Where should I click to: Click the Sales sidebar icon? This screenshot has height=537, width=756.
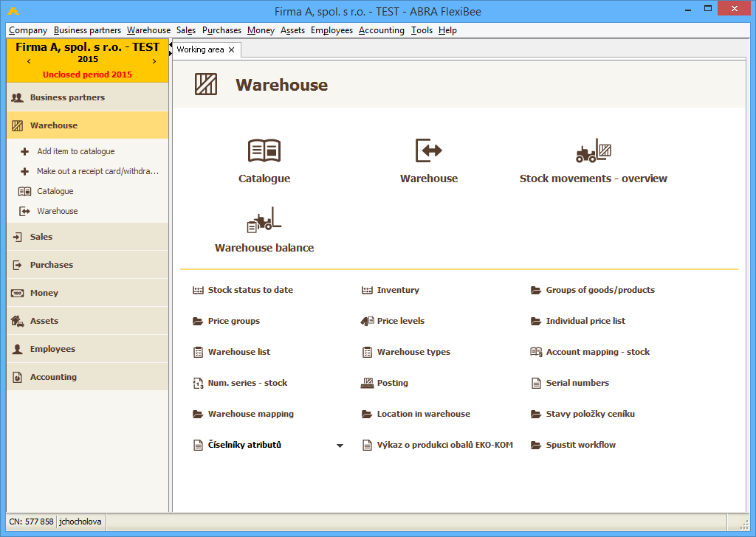tap(18, 237)
